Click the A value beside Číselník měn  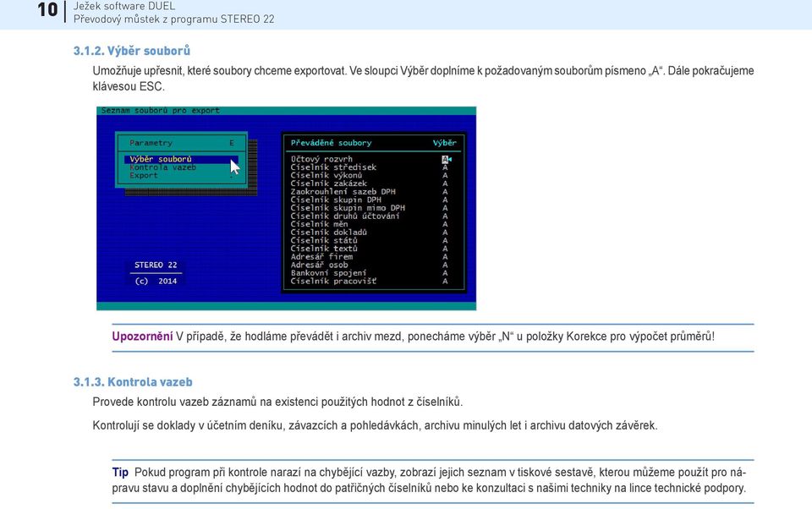[x=445, y=224]
